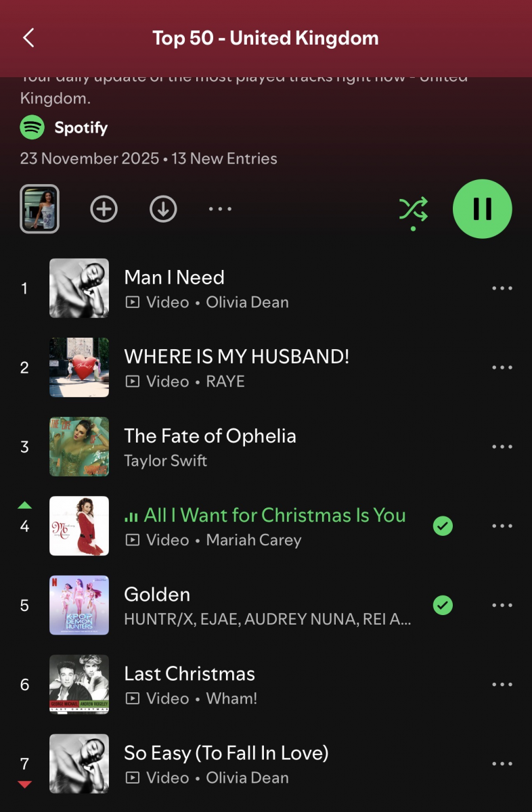The image size is (532, 812).
Task: Play WHERE IS MY HUSBAND! track
Action: pyautogui.click(x=266, y=367)
